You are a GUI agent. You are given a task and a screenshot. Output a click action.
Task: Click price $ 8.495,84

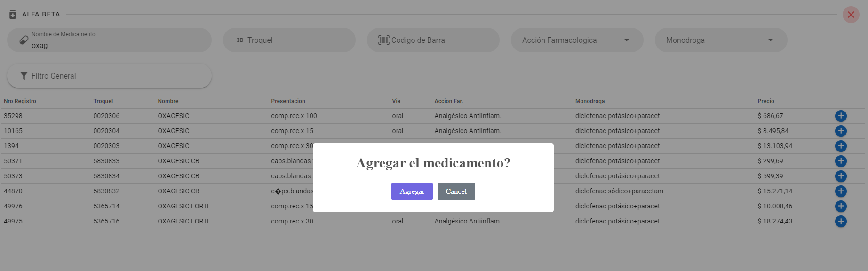tap(773, 131)
